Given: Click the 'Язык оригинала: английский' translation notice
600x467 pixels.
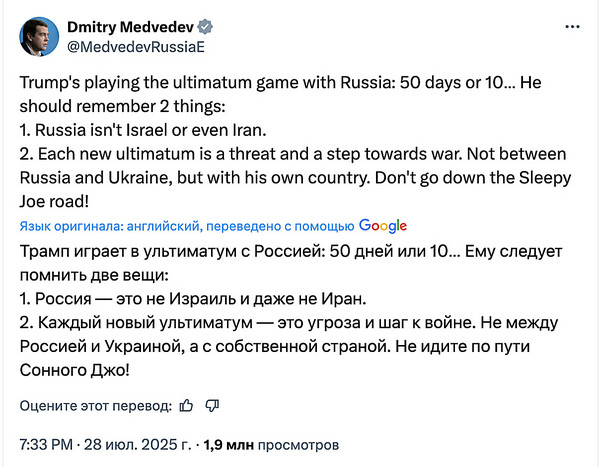Looking at the screenshot, I should [x=110, y=226].
